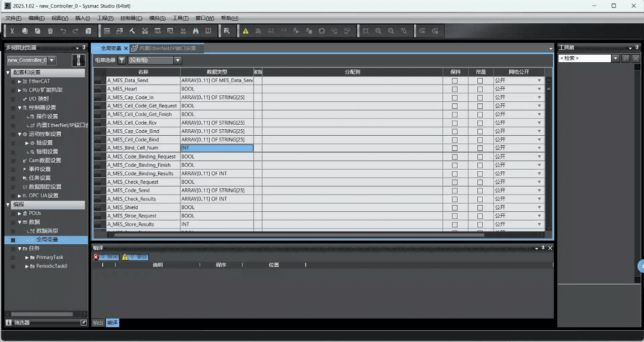This screenshot has width=644, height=342.
Task: Check 保持 box for A_MES_Bind_Cell_Num row
Action: 454,148
